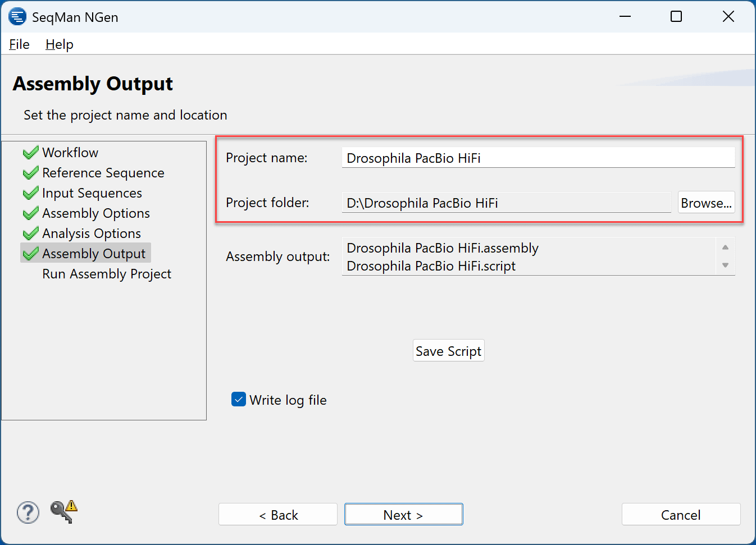Click the Assembly Output page heading

[x=93, y=84]
